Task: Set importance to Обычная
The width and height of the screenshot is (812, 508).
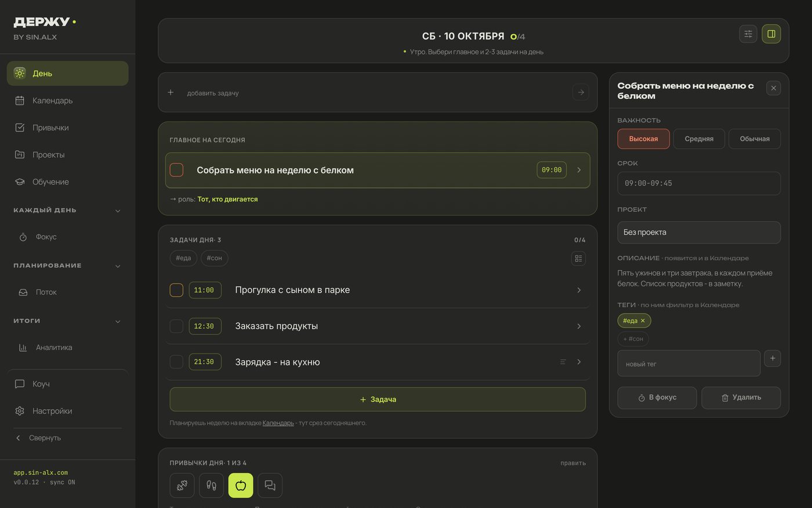Action: click(755, 139)
